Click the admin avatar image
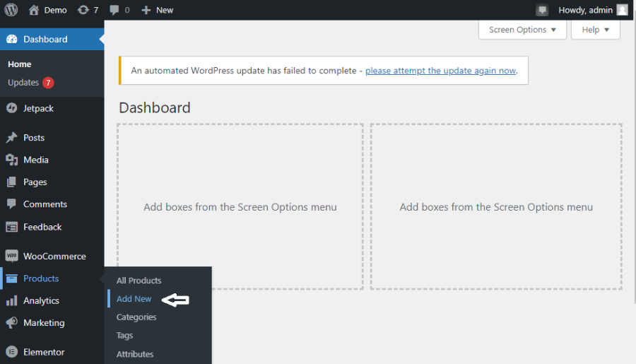Viewport: 636px width, 364px height. tap(622, 10)
